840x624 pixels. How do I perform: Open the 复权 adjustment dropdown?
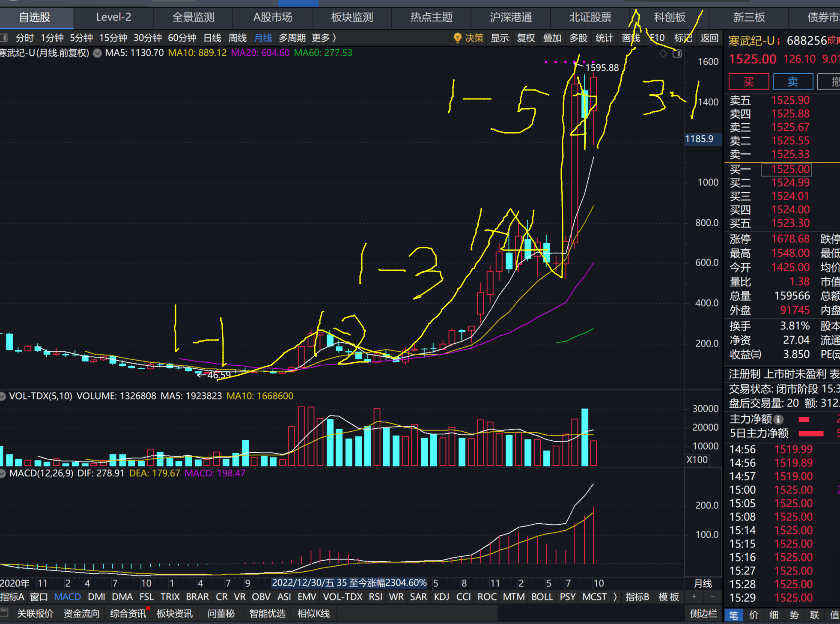click(526, 38)
